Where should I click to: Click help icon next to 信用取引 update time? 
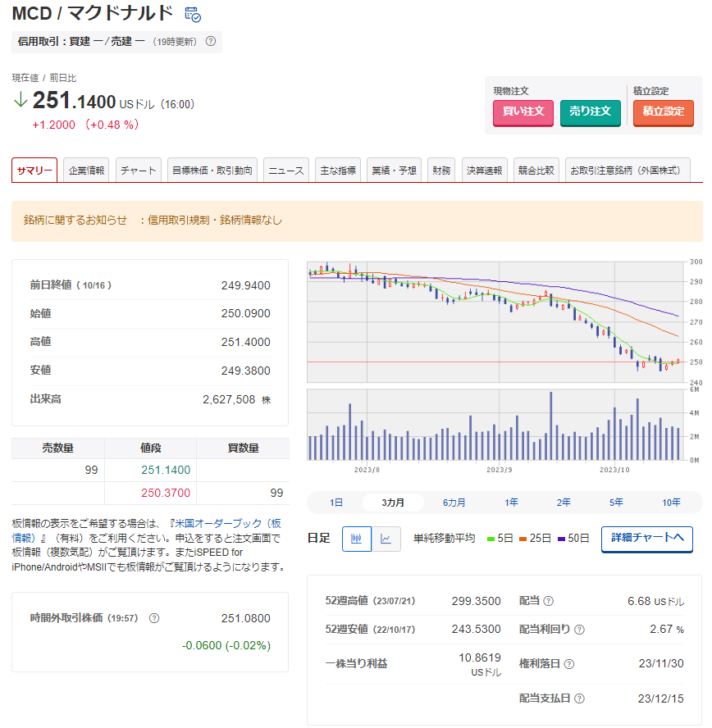(211, 41)
